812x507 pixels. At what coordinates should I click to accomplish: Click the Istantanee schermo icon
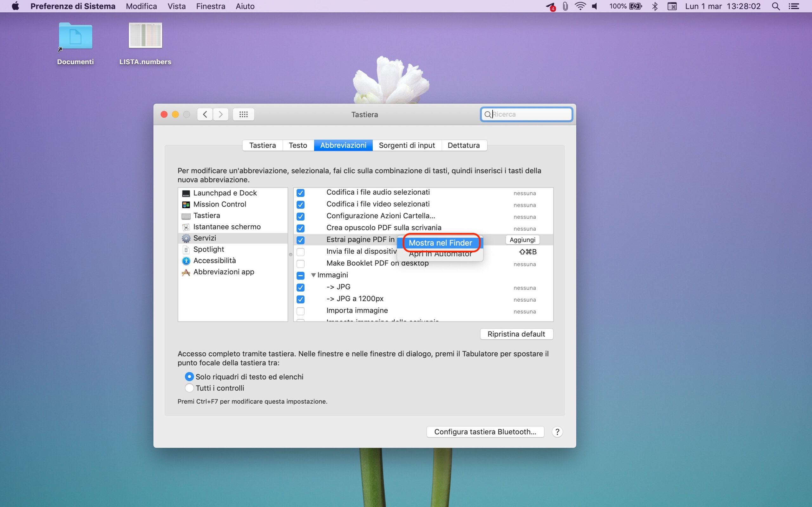[186, 227]
